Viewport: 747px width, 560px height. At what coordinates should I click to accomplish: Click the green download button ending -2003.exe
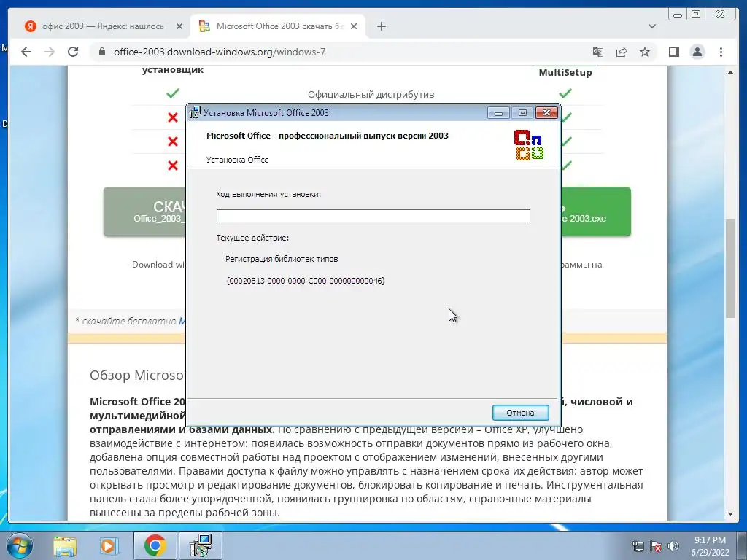pyautogui.click(x=596, y=211)
